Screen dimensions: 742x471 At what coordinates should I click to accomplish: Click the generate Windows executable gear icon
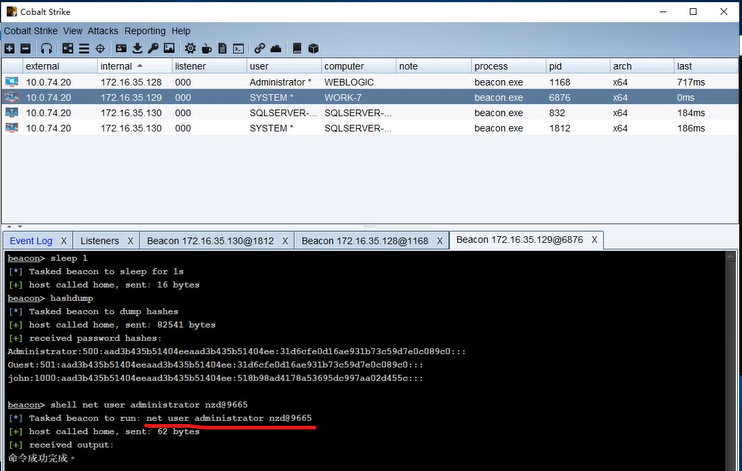point(190,48)
